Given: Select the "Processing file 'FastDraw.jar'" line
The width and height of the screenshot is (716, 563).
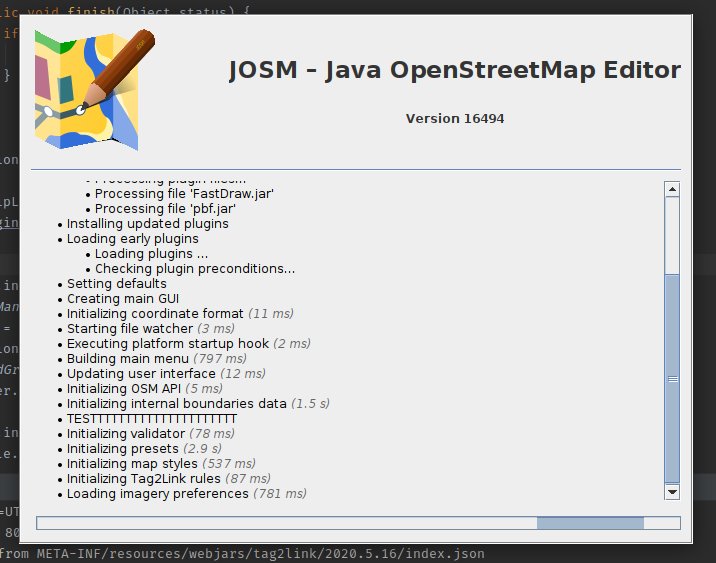Looking at the screenshot, I should point(184,194).
